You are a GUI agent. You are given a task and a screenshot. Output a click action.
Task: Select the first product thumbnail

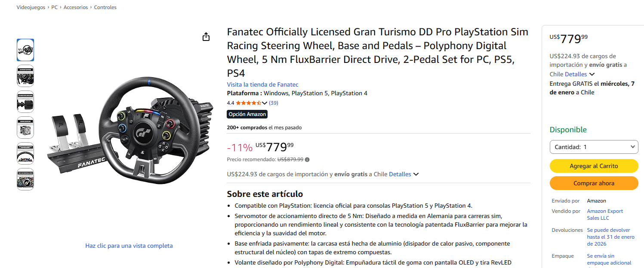[25, 50]
